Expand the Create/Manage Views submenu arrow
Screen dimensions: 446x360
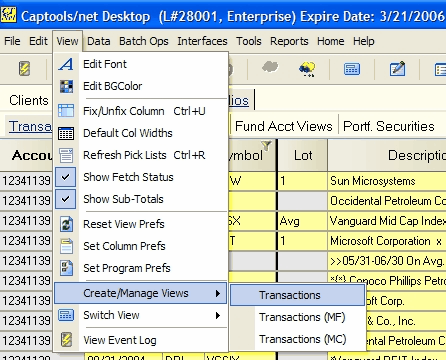218,293
